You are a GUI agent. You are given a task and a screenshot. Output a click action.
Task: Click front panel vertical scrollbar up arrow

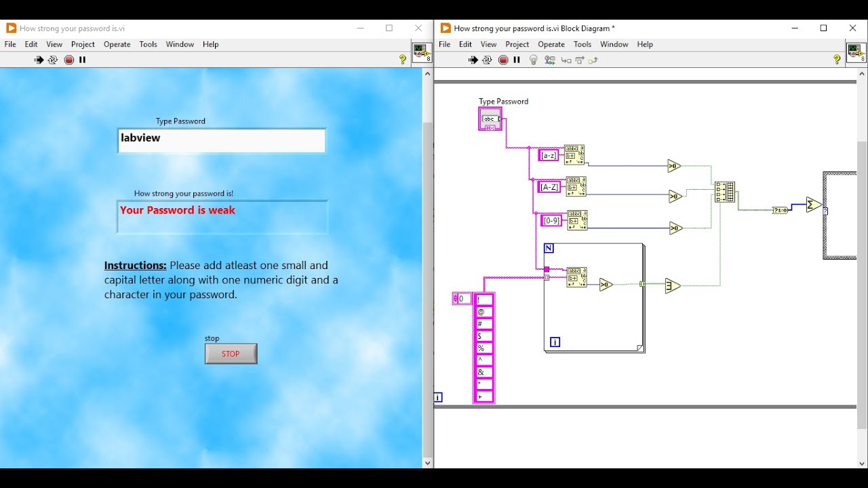click(427, 73)
